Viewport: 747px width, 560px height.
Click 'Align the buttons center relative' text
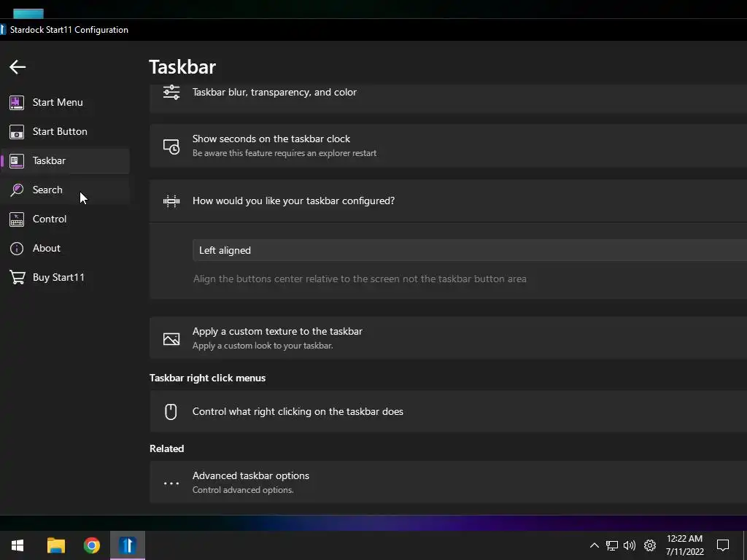360,279
